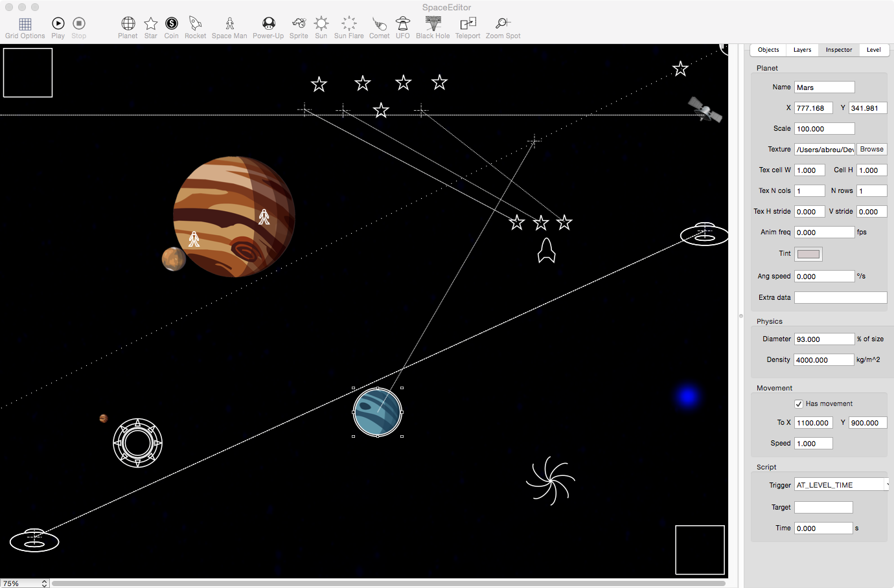
Task: Click the movement Y field 900.000
Action: pyautogui.click(x=868, y=423)
